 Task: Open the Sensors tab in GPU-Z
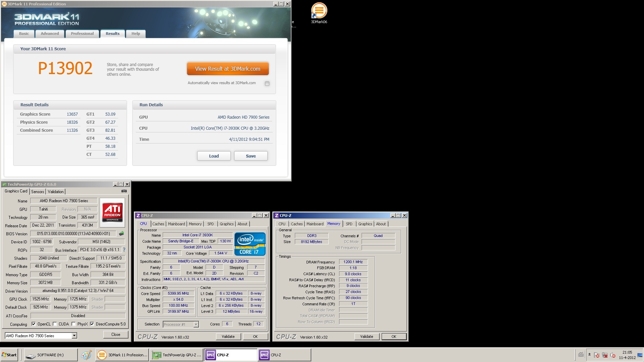38,192
